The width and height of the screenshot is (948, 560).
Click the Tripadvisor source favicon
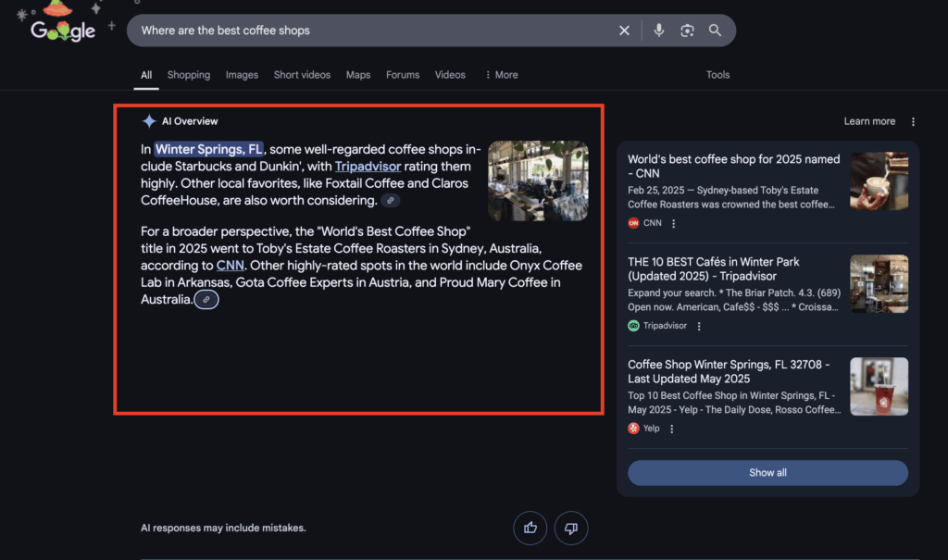(633, 326)
